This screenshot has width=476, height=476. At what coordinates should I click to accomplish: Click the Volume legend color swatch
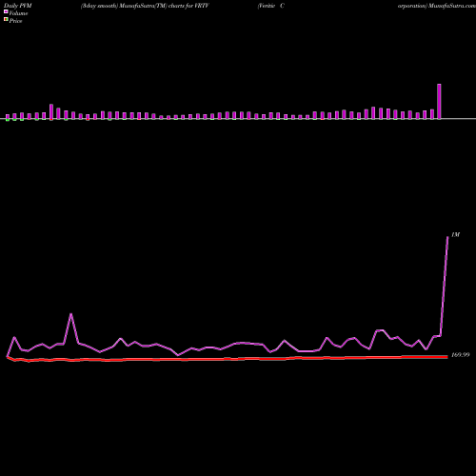pos(6,11)
